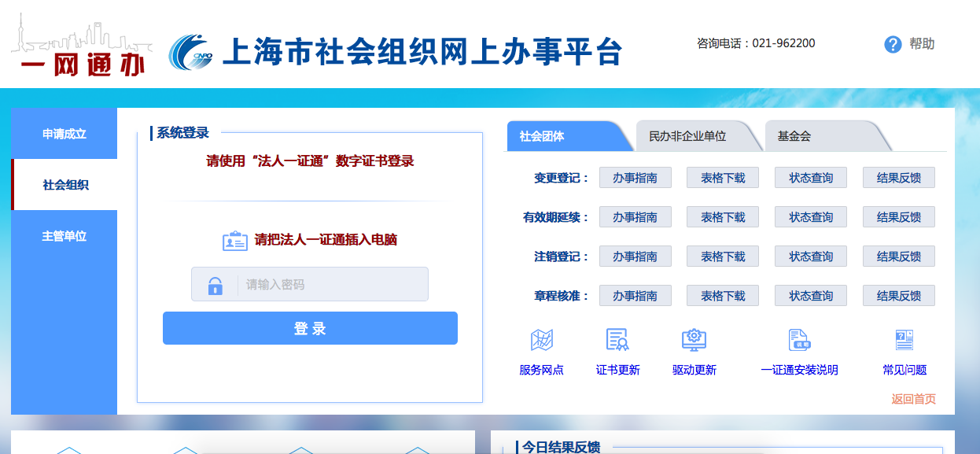Click the 注销登记 row label
The height and width of the screenshot is (454, 980).
click(x=561, y=257)
